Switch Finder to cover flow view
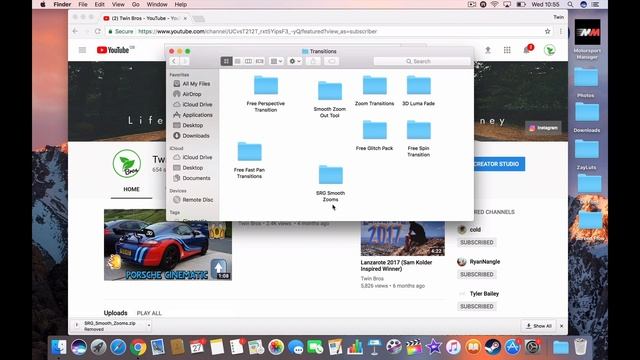640x360 pixels. (260, 61)
